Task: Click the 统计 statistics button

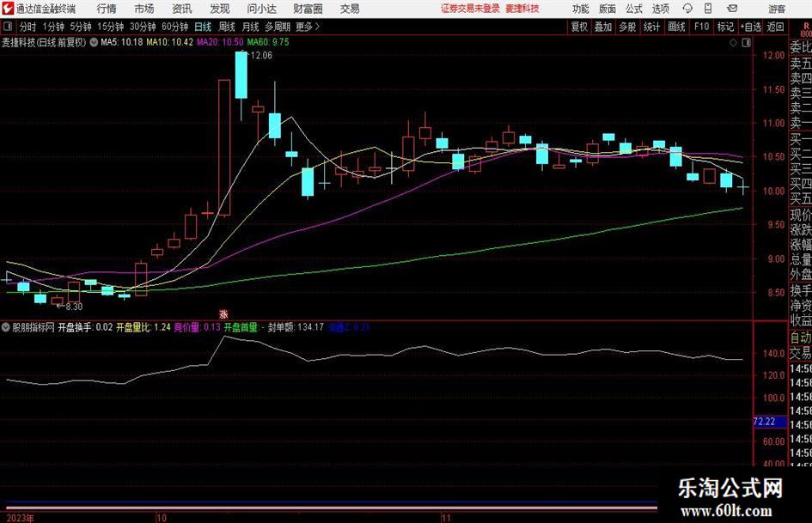Action: [x=651, y=27]
